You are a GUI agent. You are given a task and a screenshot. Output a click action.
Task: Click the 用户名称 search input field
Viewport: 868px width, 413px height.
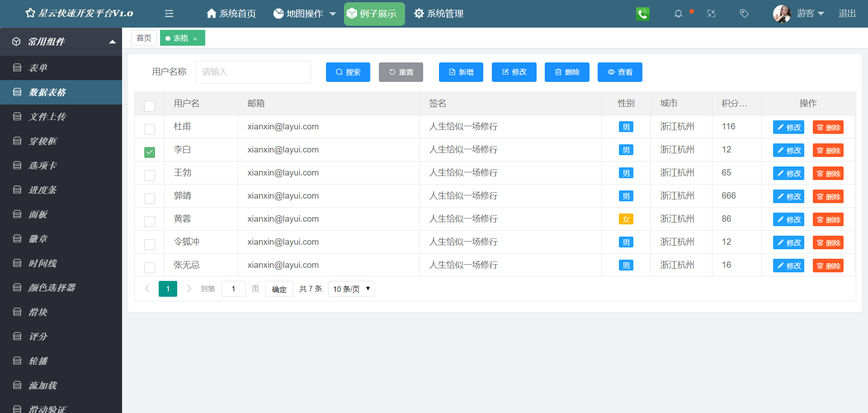point(253,72)
